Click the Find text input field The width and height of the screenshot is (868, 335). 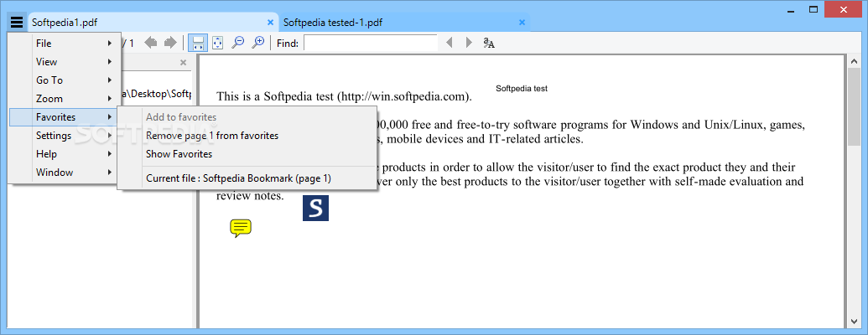pyautogui.click(x=371, y=43)
